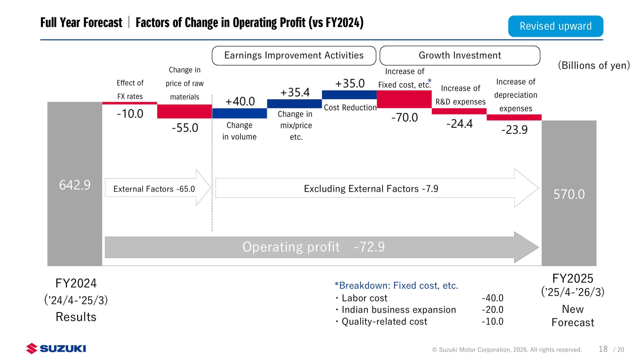The height and width of the screenshot is (362, 644).
Task: Click the blue +40.0 volume bar
Action: [x=239, y=113]
